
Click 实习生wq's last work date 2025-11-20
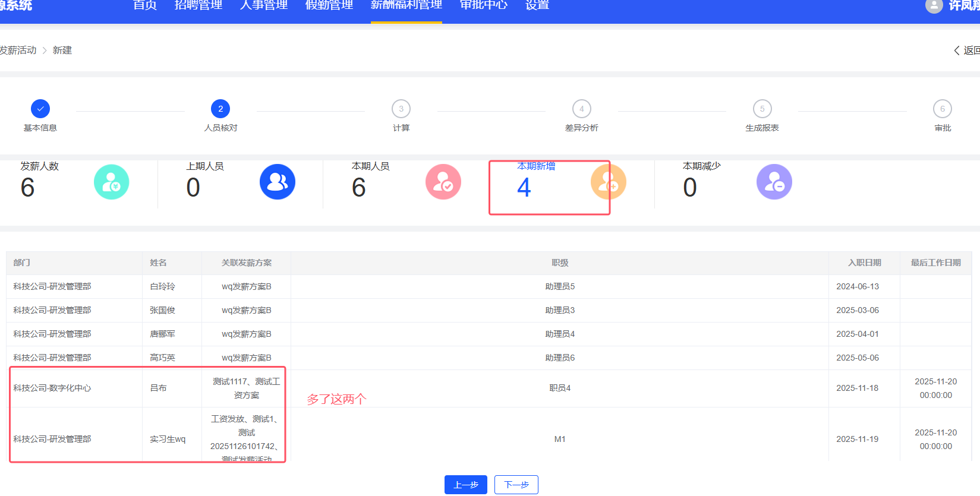click(x=936, y=440)
